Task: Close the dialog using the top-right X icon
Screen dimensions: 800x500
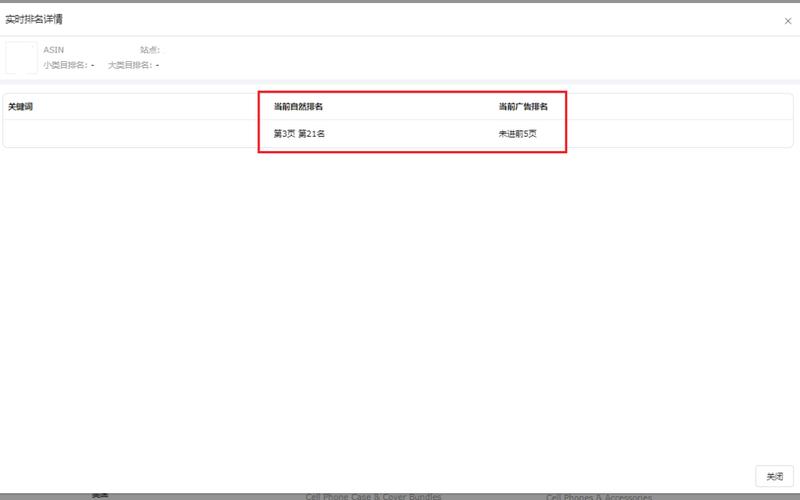Action: click(x=788, y=20)
